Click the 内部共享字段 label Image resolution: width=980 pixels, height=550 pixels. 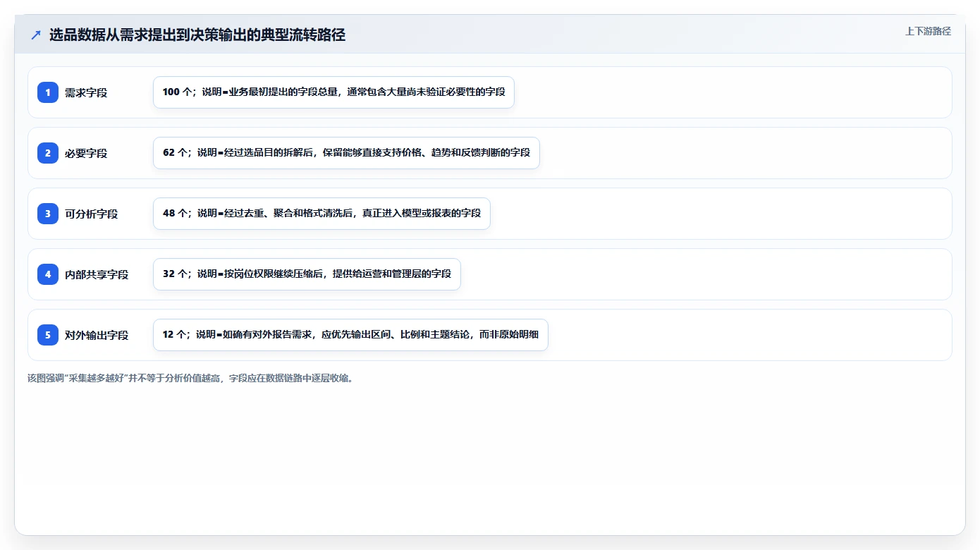pyautogui.click(x=97, y=274)
